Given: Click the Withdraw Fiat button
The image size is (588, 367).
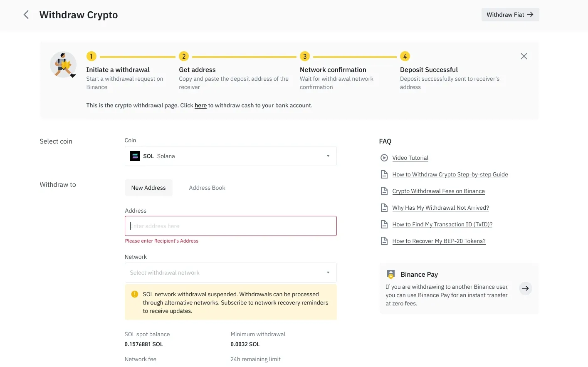Looking at the screenshot, I should [510, 15].
